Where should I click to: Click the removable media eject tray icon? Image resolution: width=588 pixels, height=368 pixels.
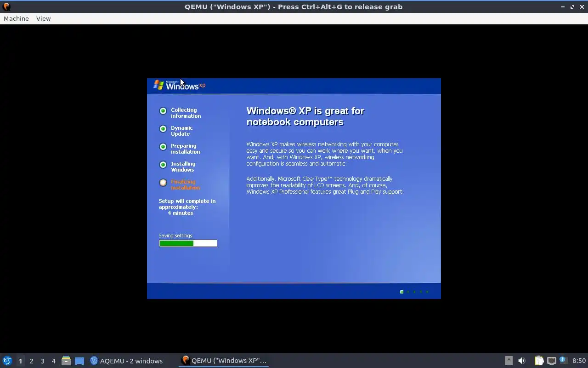(x=509, y=361)
